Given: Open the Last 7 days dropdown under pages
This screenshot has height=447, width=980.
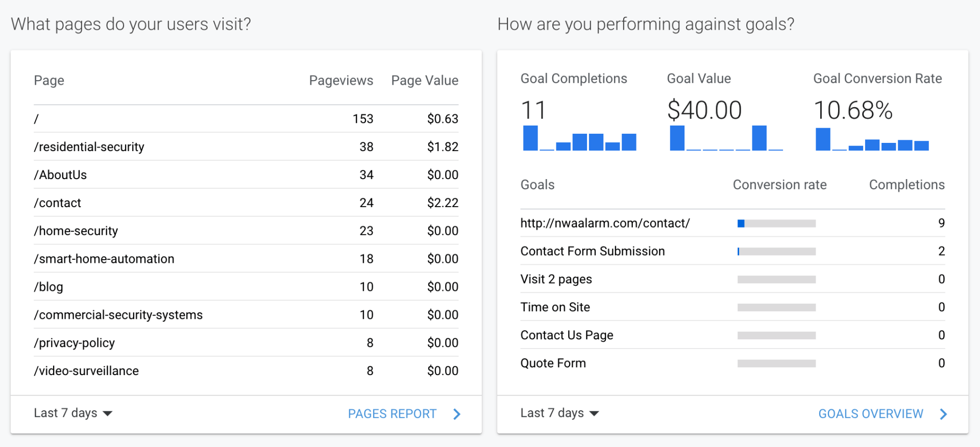Looking at the screenshot, I should click(73, 413).
